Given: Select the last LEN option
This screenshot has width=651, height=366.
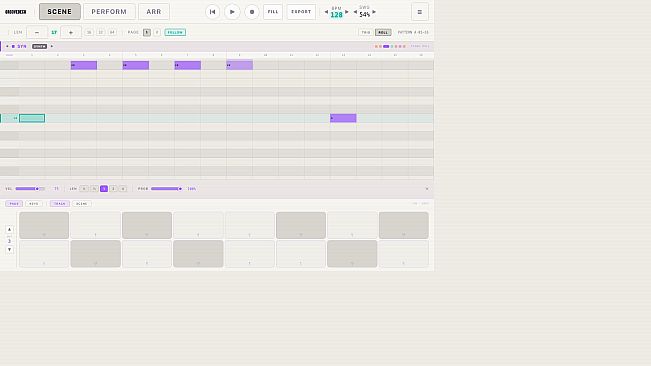Looking at the screenshot, I should 123,189.
